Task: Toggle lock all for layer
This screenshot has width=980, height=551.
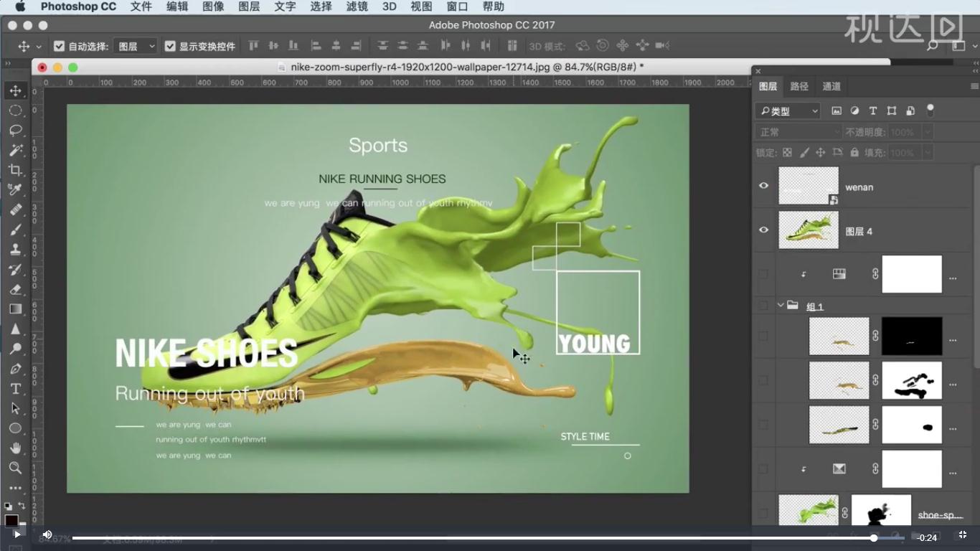Action: 854,153
